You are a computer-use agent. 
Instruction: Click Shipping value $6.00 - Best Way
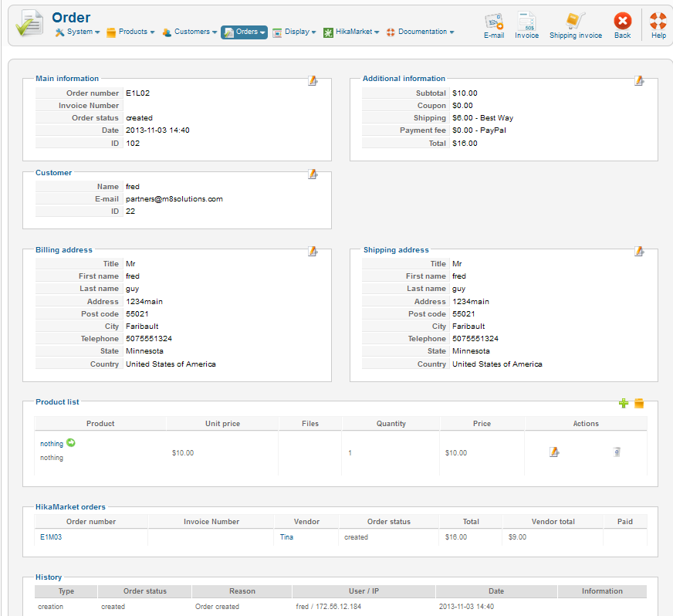(483, 117)
